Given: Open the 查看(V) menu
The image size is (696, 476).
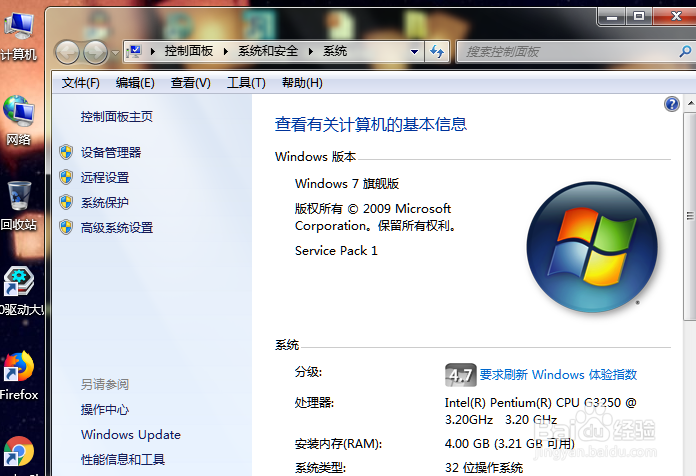Looking at the screenshot, I should pos(190,83).
